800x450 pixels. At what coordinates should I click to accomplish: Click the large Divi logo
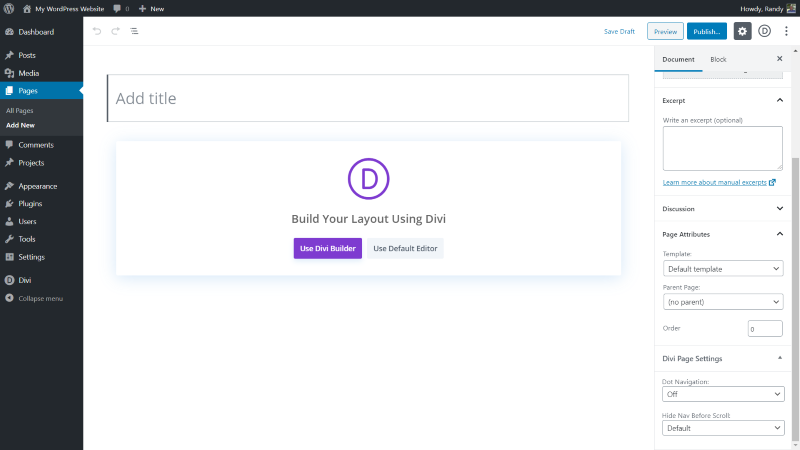click(x=368, y=179)
